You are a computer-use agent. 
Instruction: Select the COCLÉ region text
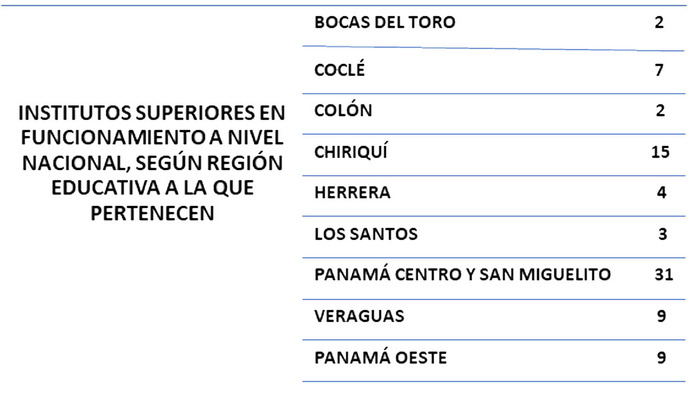[x=340, y=69]
